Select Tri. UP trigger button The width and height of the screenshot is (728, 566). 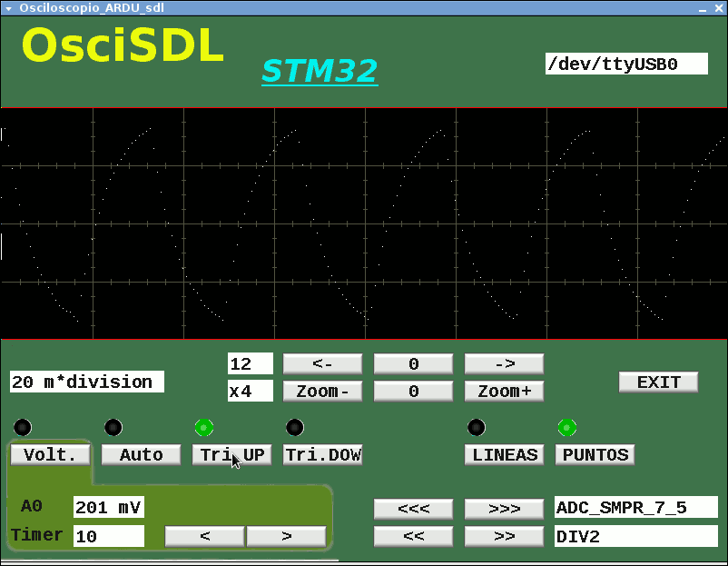tap(232, 454)
